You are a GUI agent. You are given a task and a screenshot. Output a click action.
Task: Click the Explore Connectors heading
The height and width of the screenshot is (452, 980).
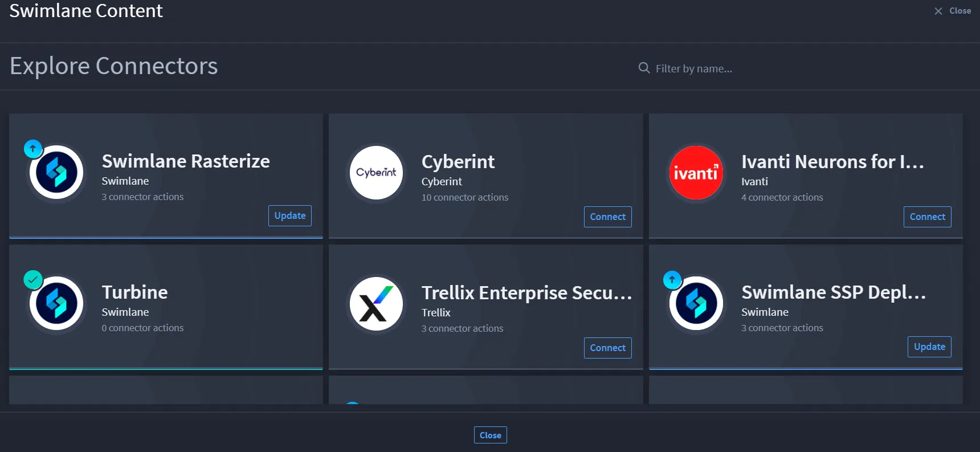(114, 66)
